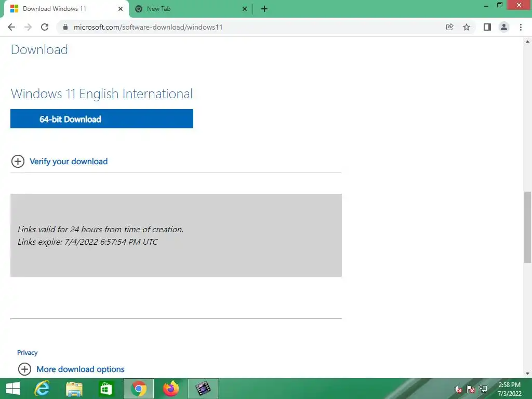Click the Verify your download link text
The height and width of the screenshot is (399, 532).
pyautogui.click(x=69, y=162)
